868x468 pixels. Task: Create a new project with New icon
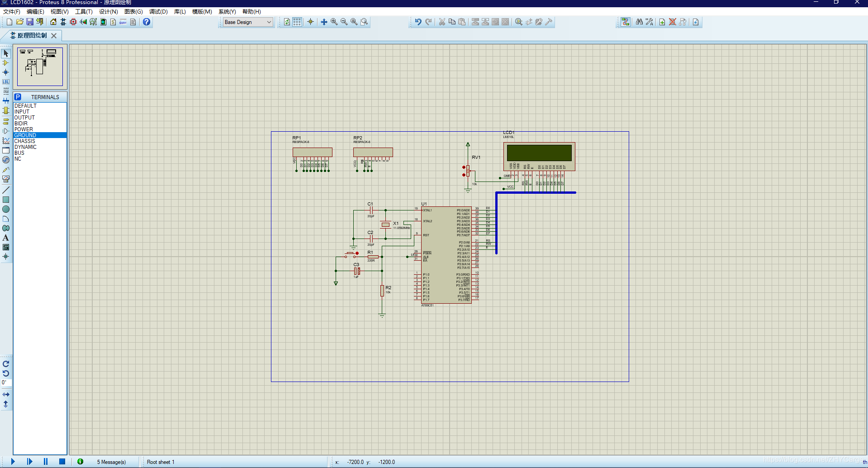point(9,22)
